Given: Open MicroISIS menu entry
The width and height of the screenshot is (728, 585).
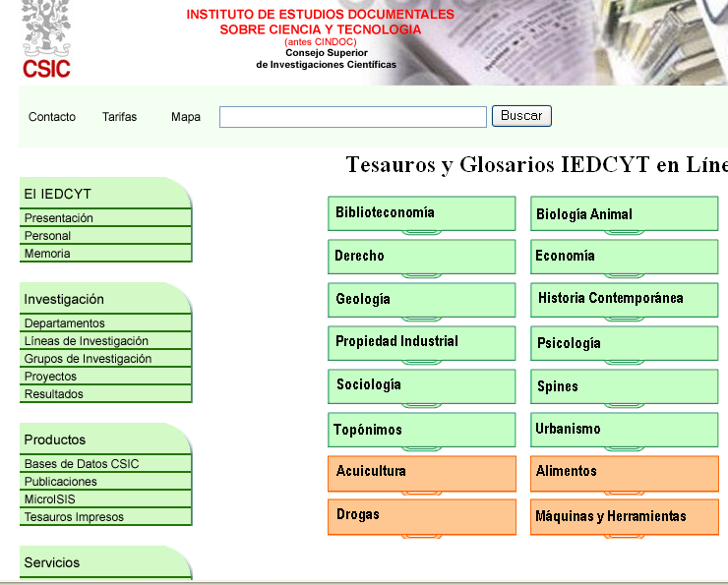Looking at the screenshot, I should pyautogui.click(x=105, y=498).
